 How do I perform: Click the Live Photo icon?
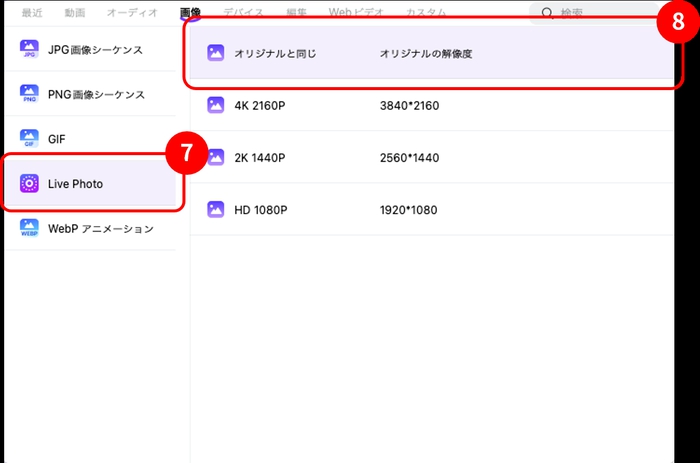tap(30, 184)
